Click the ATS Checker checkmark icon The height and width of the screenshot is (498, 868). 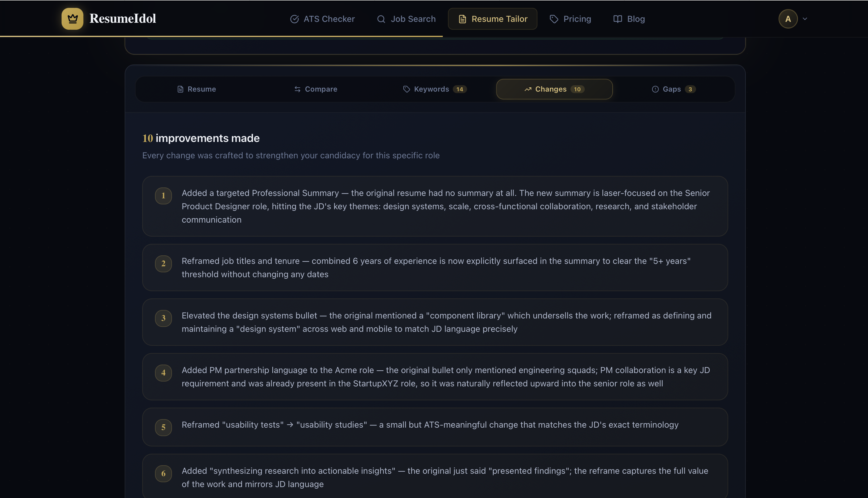pyautogui.click(x=294, y=19)
